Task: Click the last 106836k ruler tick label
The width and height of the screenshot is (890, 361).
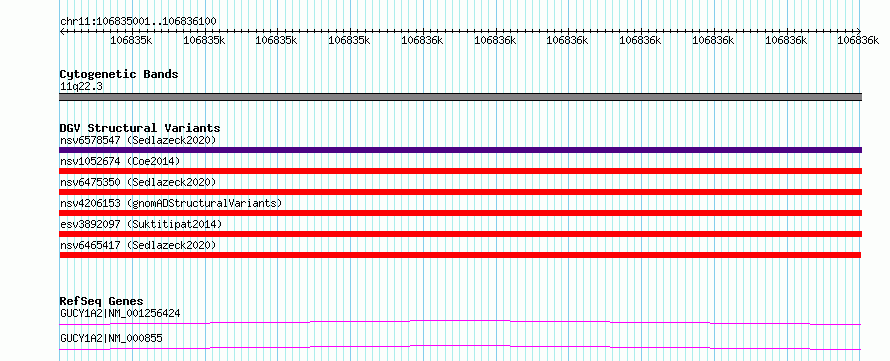Action: (x=858, y=40)
